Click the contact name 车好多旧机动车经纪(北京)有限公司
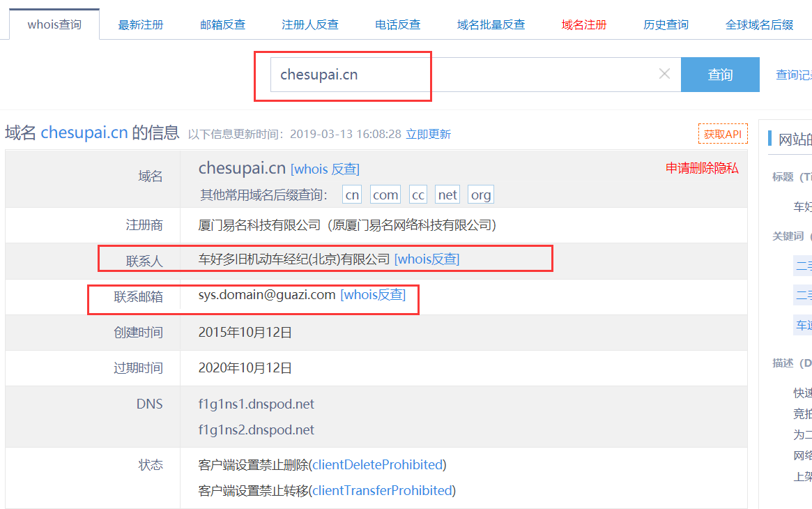812x509 pixels. pyautogui.click(x=294, y=259)
